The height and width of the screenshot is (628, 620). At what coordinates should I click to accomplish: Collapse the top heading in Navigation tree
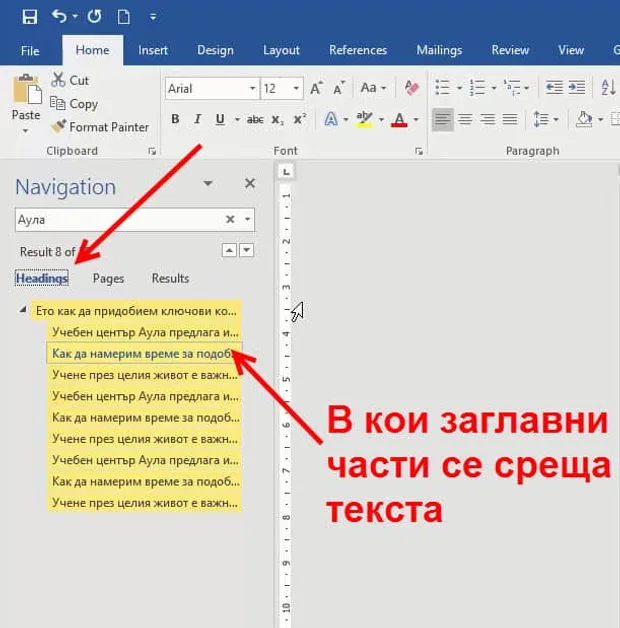tap(23, 310)
